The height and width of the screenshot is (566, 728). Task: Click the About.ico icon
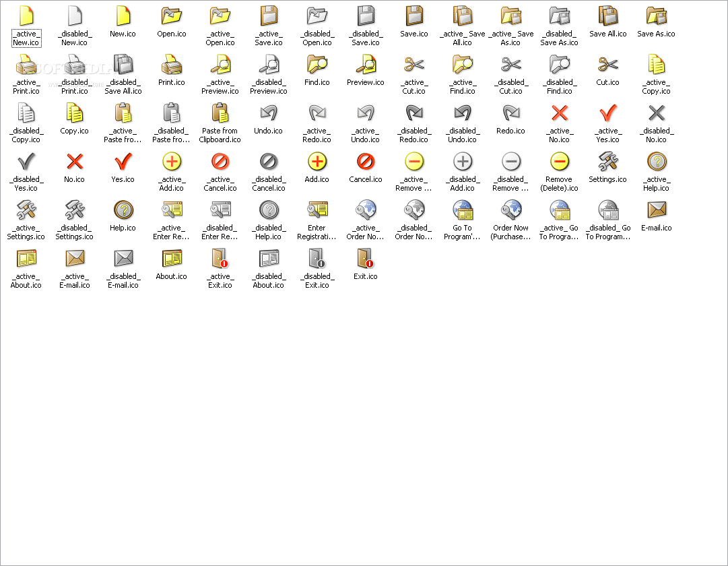click(x=171, y=258)
